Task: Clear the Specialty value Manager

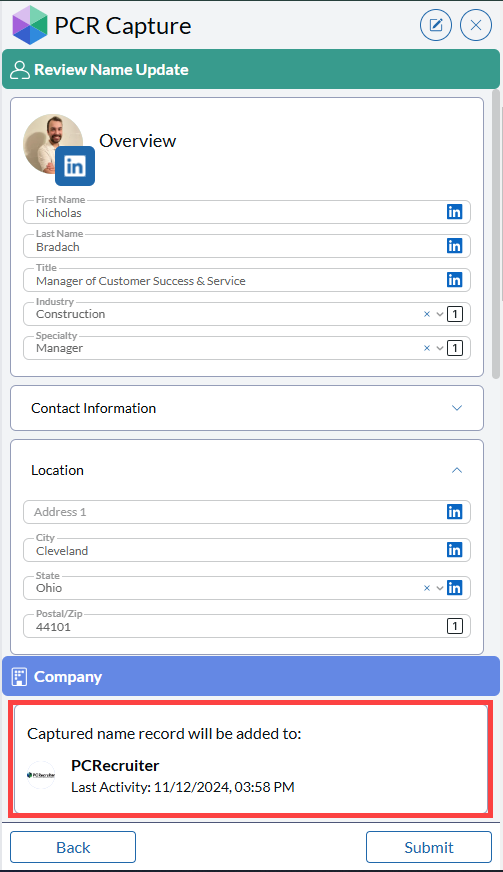Action: pyautogui.click(x=427, y=348)
